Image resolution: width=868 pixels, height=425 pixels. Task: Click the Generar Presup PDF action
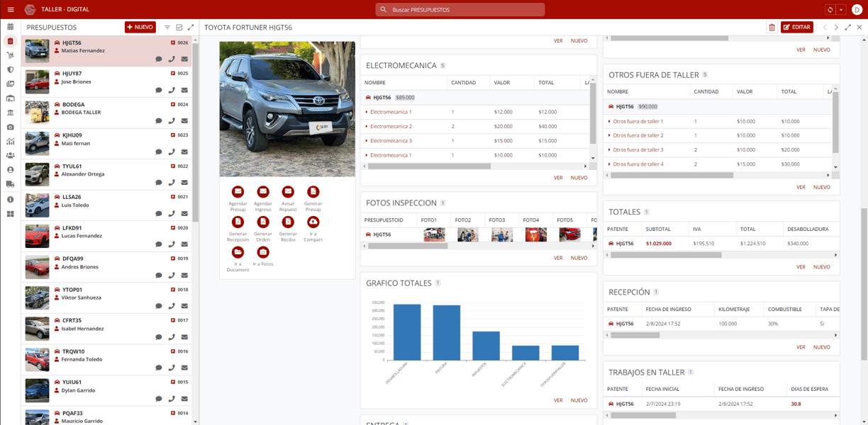313,192
